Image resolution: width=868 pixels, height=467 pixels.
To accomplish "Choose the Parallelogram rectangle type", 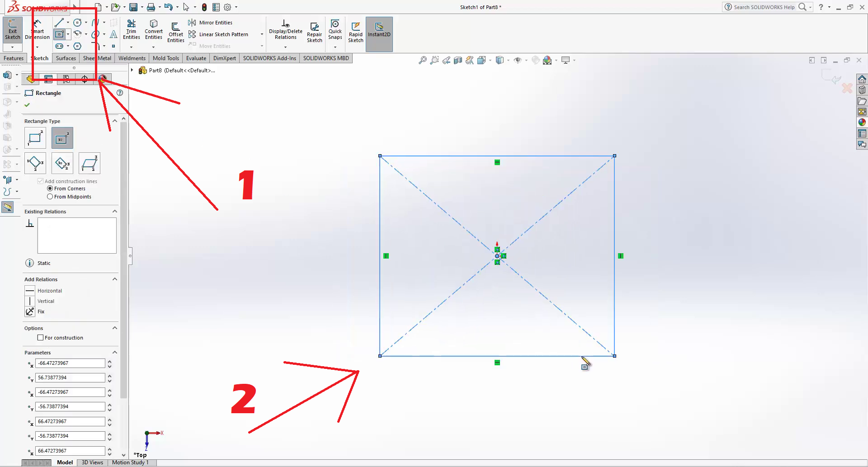I will tap(90, 163).
